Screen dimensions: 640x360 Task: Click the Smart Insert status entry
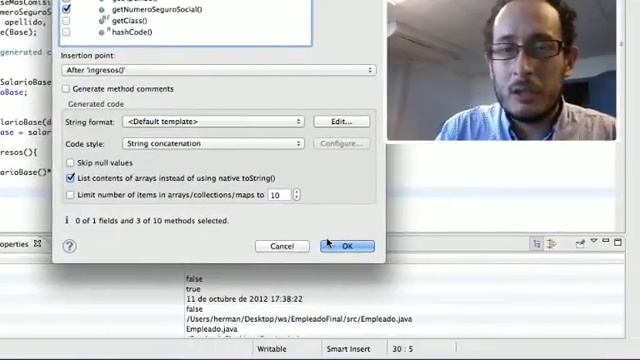pyautogui.click(x=348, y=349)
